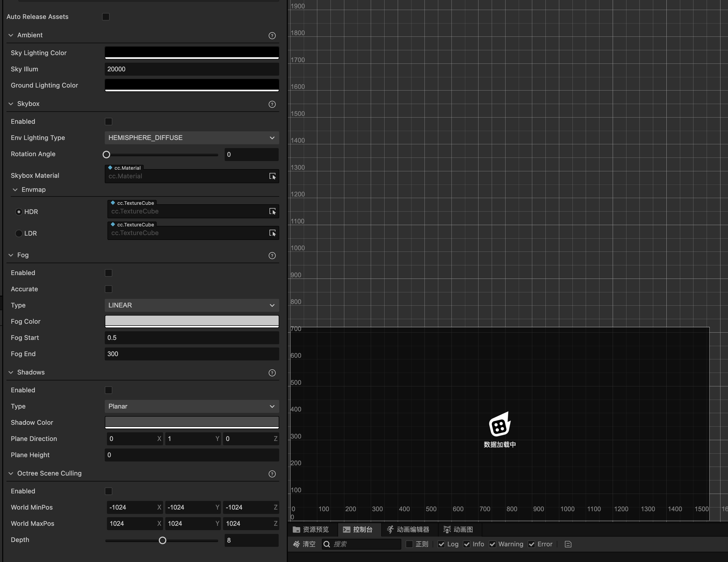Screen dimensions: 728x562
Task: Click the Ambient section help icon
Action: tap(272, 36)
